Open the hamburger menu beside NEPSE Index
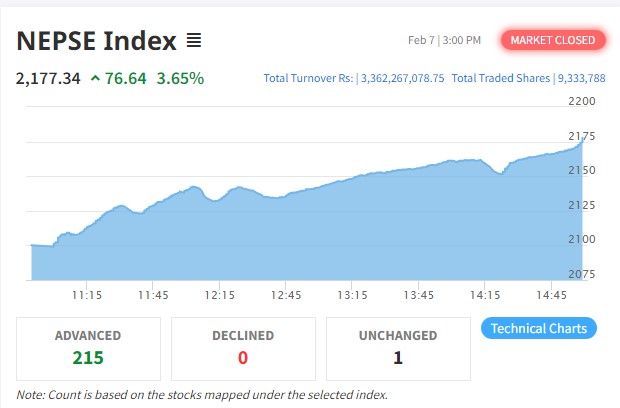The image size is (620, 408). 194,41
